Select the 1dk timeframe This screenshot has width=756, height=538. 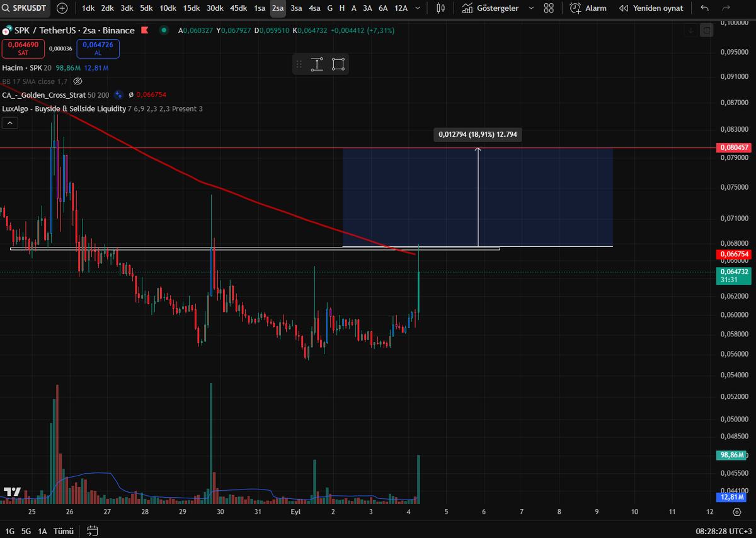point(88,8)
